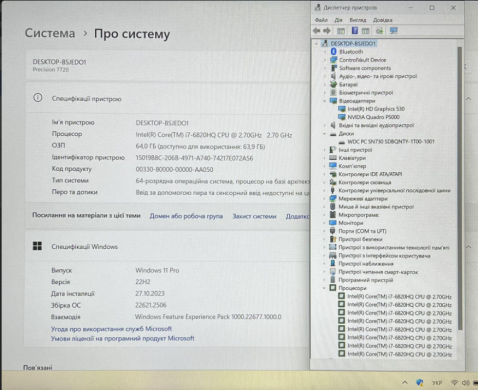
Task: Select the Пристрої безпеки category icon
Action: (x=333, y=239)
